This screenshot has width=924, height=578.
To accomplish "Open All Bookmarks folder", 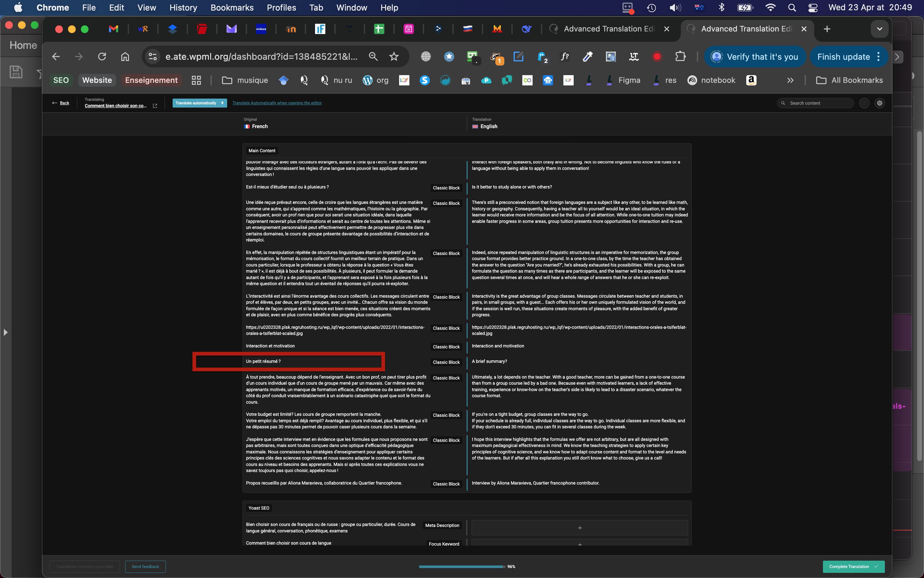I will click(849, 80).
